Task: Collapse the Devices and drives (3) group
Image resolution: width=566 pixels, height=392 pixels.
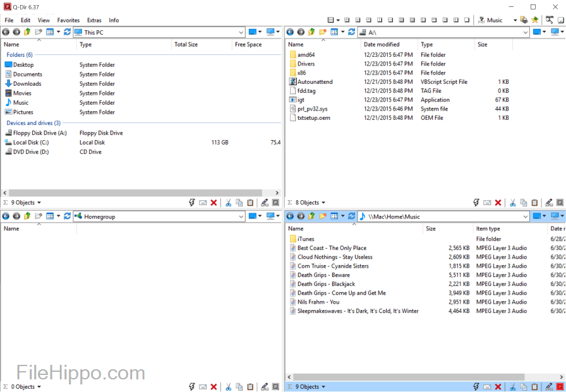Action: click(x=33, y=123)
